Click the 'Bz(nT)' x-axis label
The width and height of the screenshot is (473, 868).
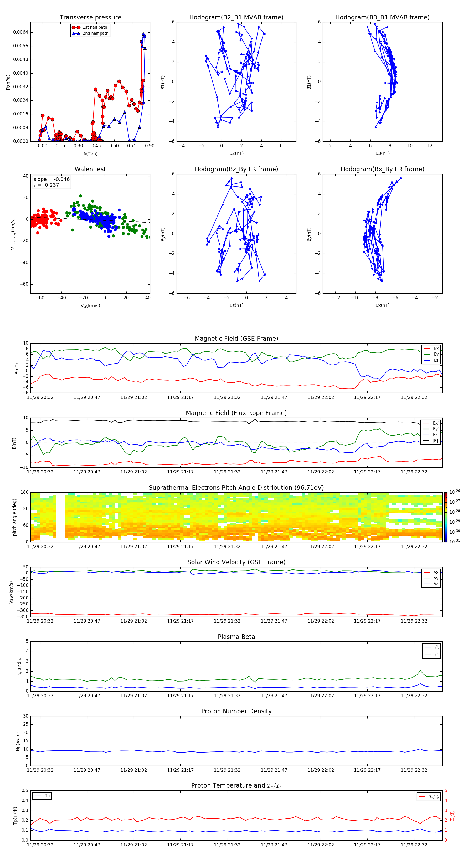point(236,305)
